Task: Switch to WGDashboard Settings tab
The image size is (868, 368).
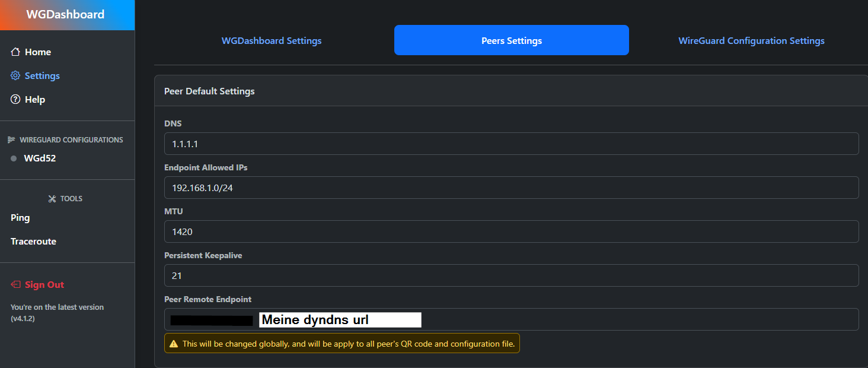Action: 272,41
